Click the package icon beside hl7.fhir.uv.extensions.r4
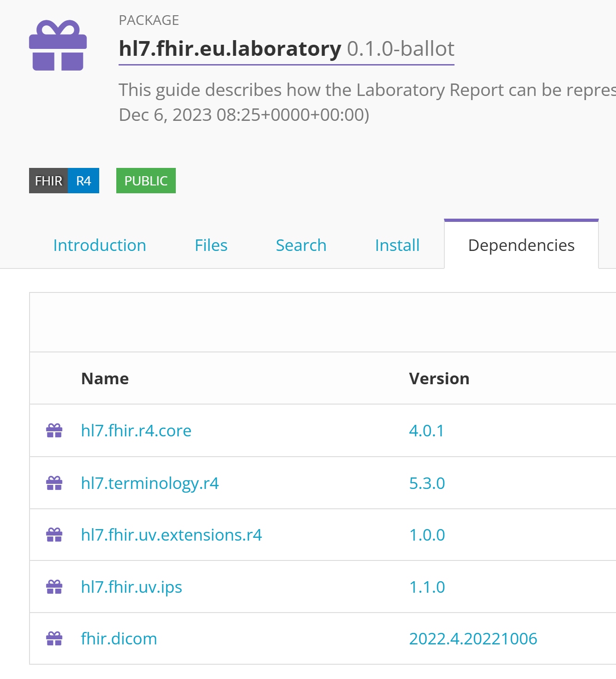 pyautogui.click(x=54, y=535)
